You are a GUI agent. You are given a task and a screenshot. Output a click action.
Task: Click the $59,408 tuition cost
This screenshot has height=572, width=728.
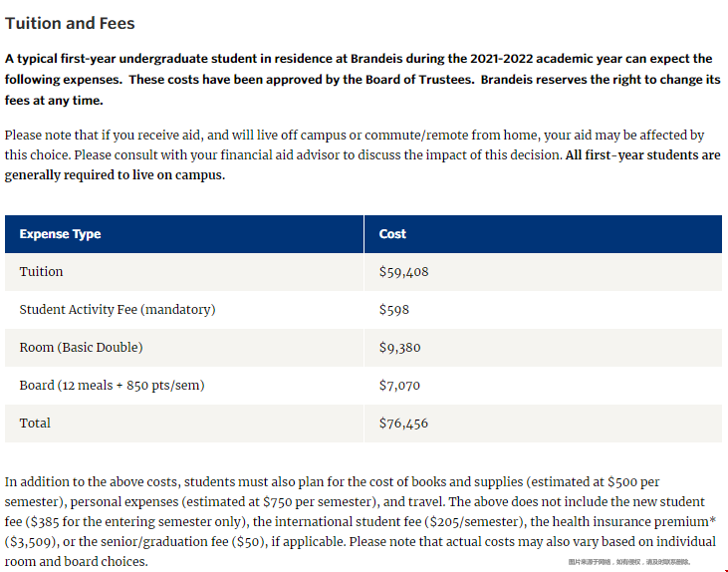pos(403,272)
